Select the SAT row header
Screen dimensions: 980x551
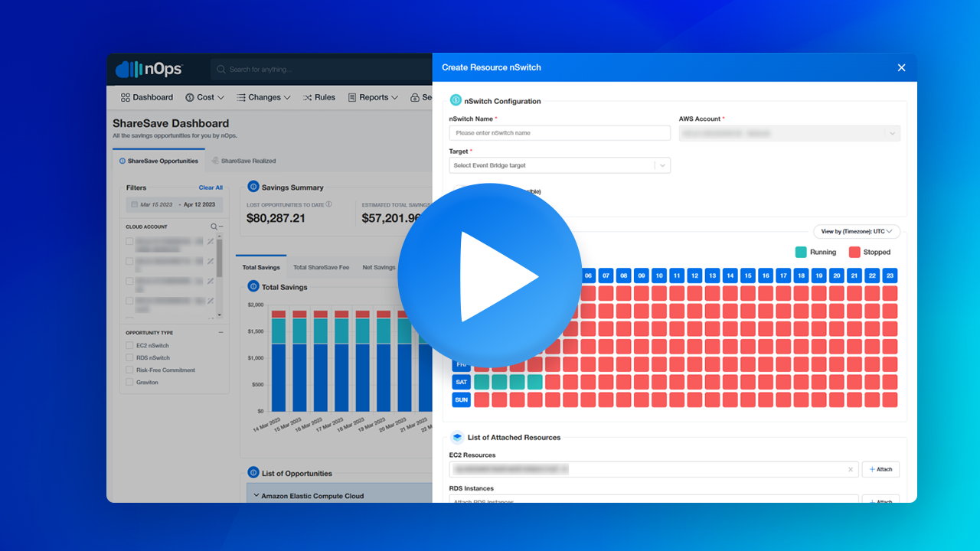pyautogui.click(x=461, y=382)
